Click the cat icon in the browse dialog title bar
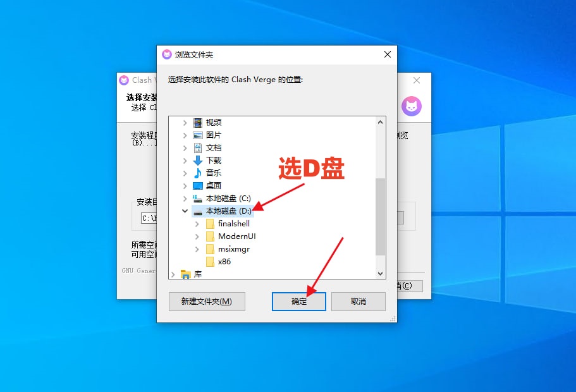Viewport: 576px width, 392px height. click(x=167, y=54)
